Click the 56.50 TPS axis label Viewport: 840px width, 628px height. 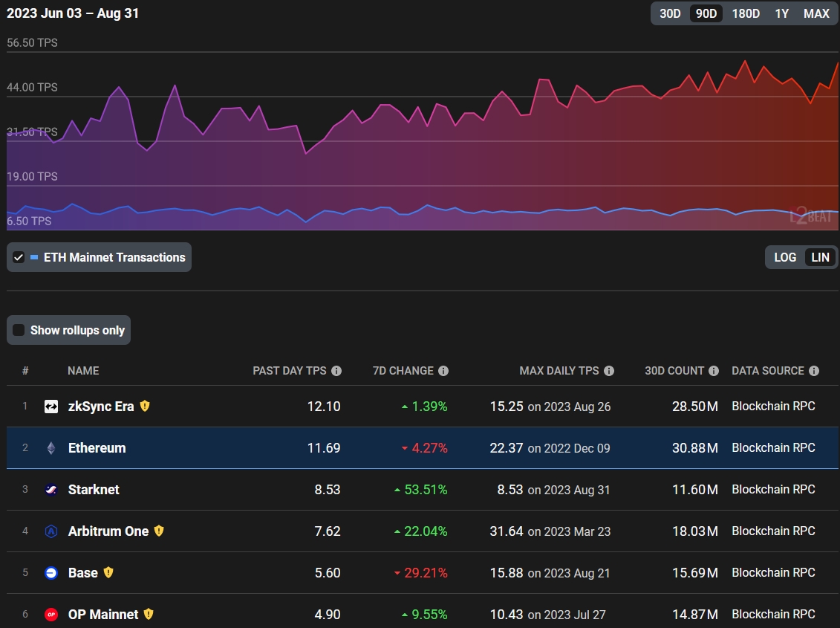pyautogui.click(x=32, y=43)
